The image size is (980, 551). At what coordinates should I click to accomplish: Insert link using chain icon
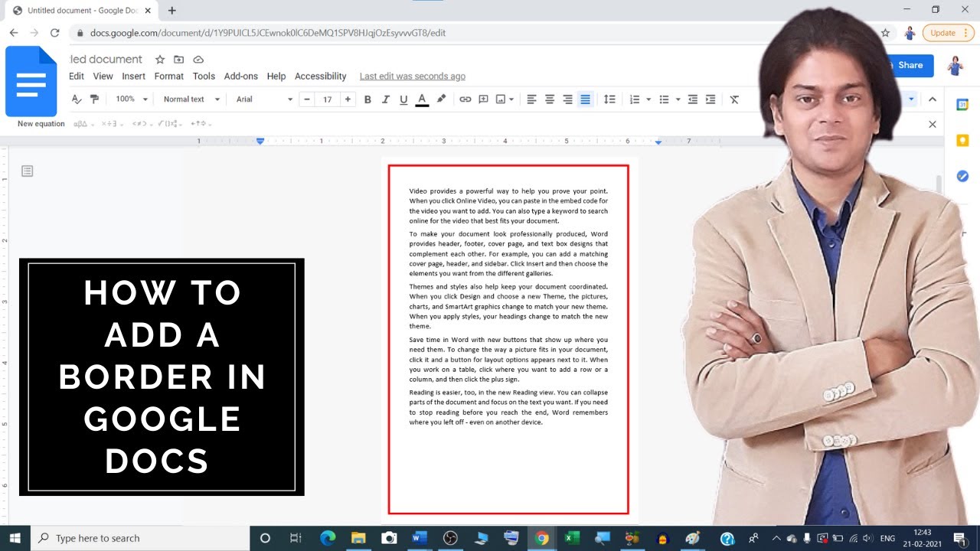coord(465,99)
